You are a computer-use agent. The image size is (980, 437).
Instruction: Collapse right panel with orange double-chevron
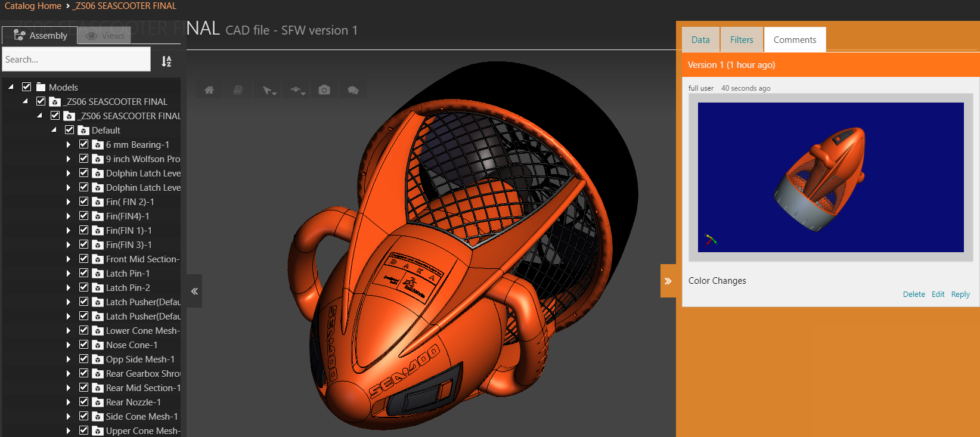[x=668, y=281]
